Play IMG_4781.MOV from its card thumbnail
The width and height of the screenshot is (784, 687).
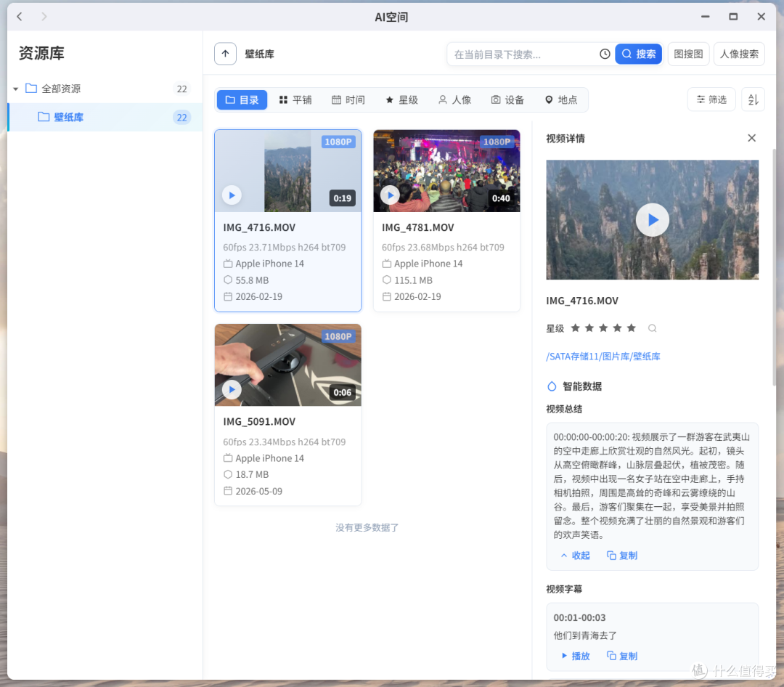[x=390, y=195]
